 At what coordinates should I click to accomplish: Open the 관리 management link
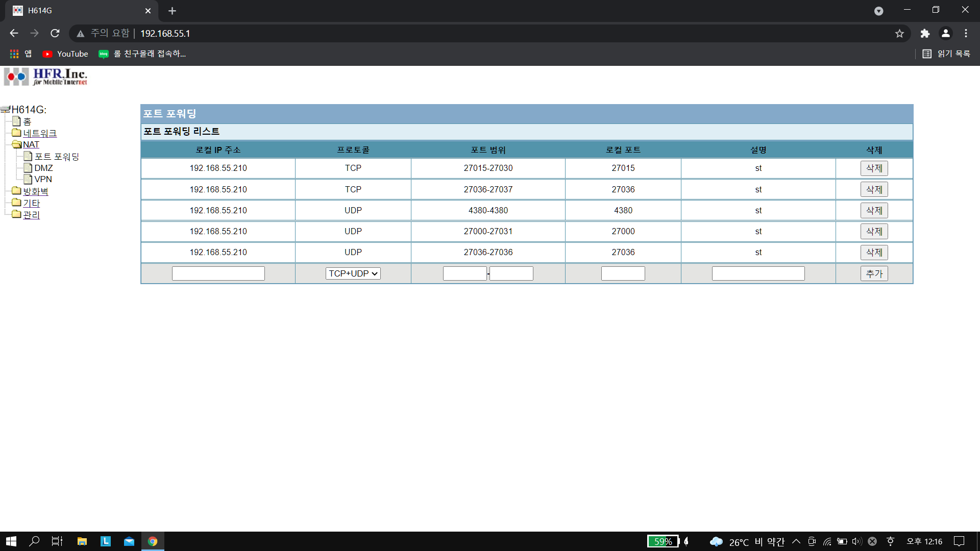tap(31, 215)
